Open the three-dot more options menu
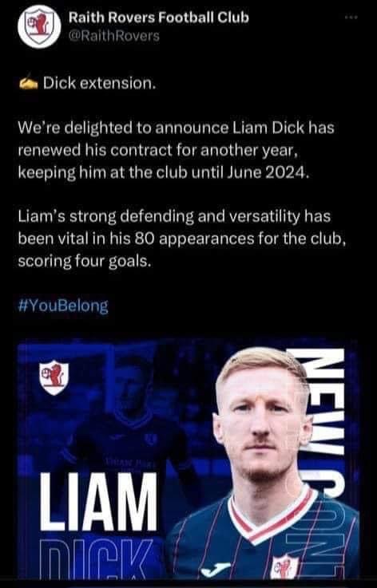The image size is (377, 588). coord(351,18)
